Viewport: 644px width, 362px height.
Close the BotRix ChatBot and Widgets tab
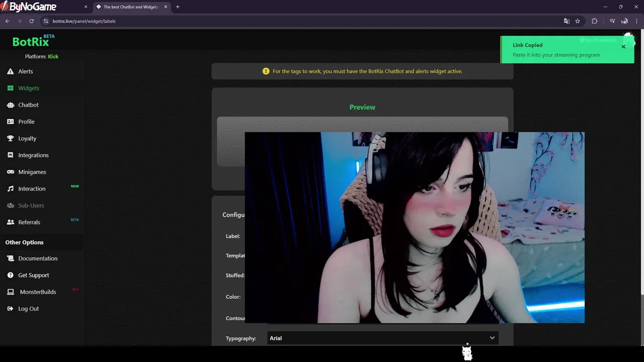click(x=166, y=7)
